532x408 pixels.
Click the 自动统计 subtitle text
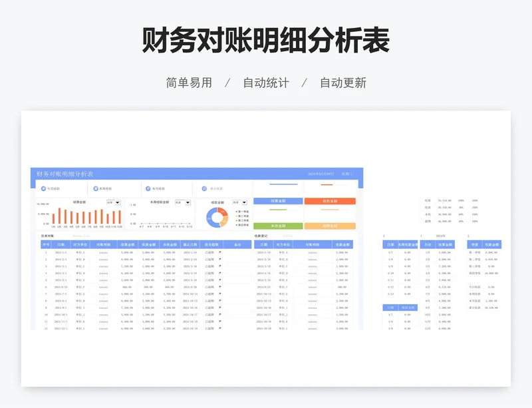click(x=266, y=83)
